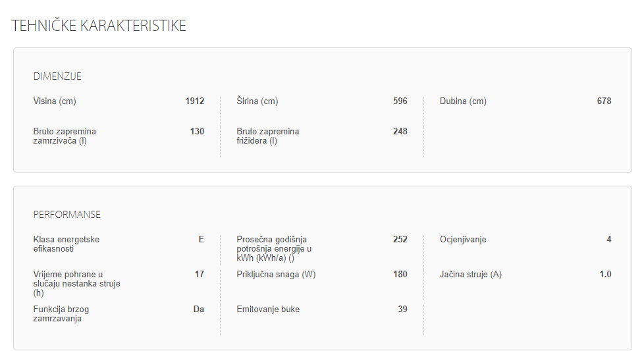Viewport: 644px width, 351px height.
Task: Select the height value 1912
Action: click(194, 101)
